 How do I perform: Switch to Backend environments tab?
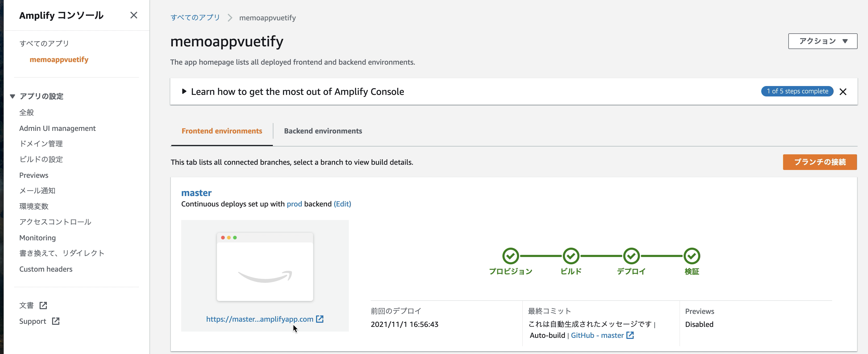pos(323,131)
